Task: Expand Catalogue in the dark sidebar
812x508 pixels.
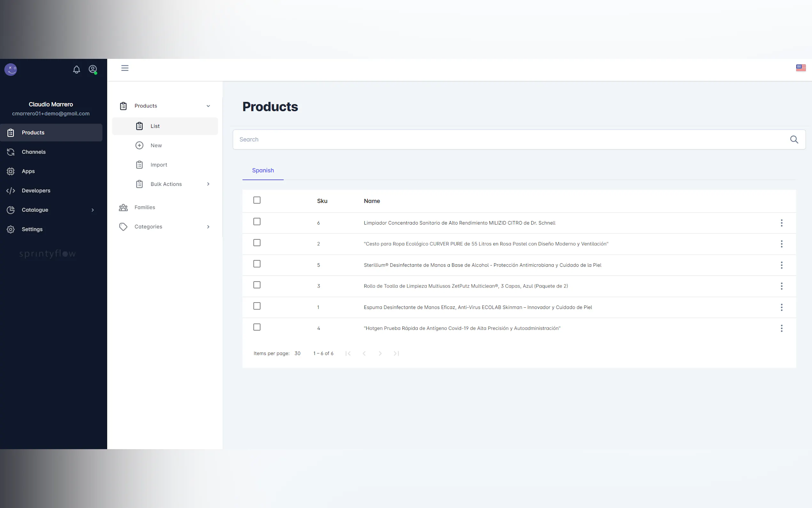Action: click(x=93, y=210)
